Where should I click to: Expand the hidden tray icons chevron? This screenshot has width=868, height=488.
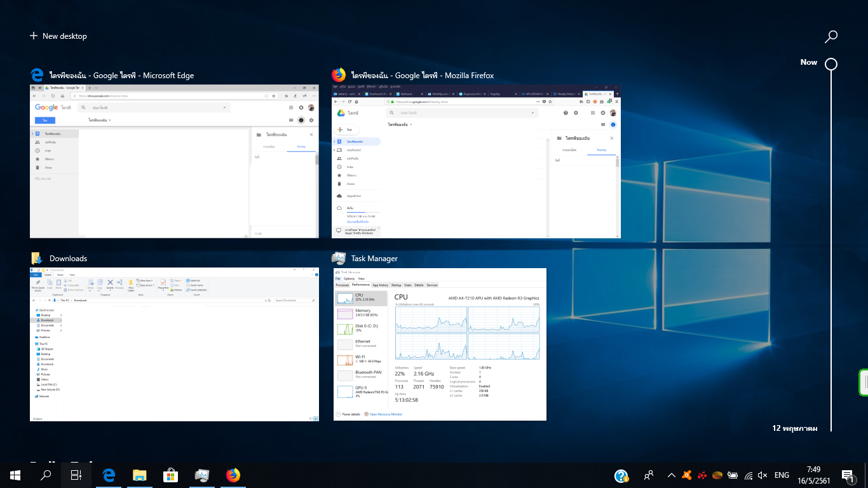click(671, 475)
